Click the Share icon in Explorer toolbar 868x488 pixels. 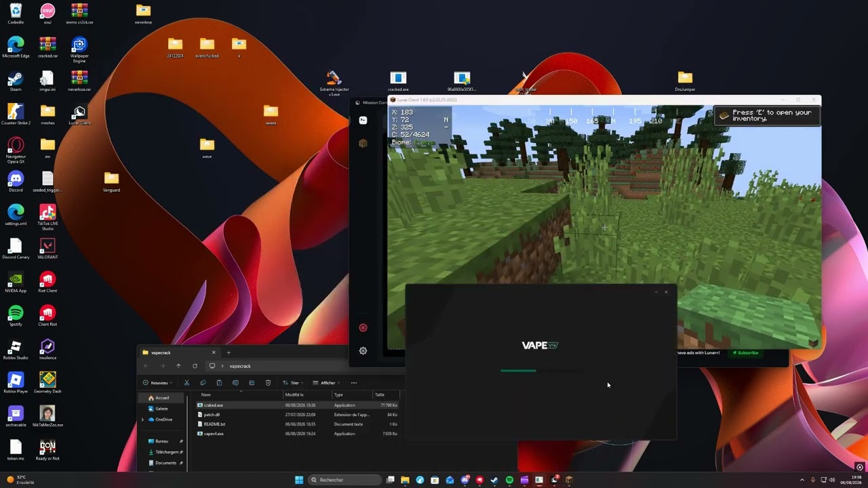tap(252, 383)
